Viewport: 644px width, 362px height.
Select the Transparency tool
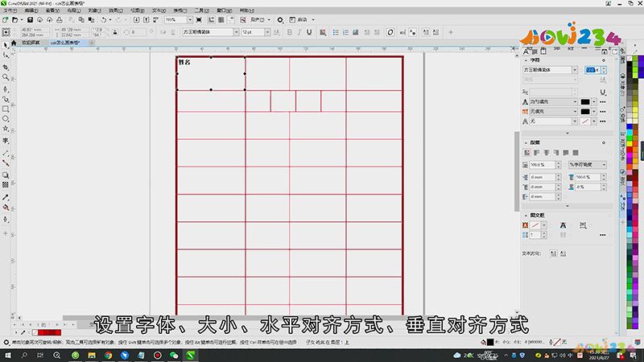[6, 185]
